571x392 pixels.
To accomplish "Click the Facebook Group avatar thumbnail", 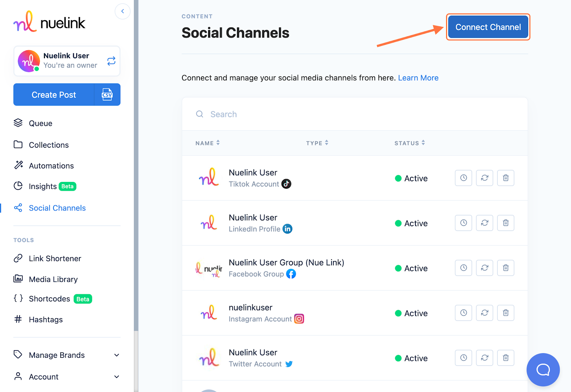I will [x=209, y=269].
